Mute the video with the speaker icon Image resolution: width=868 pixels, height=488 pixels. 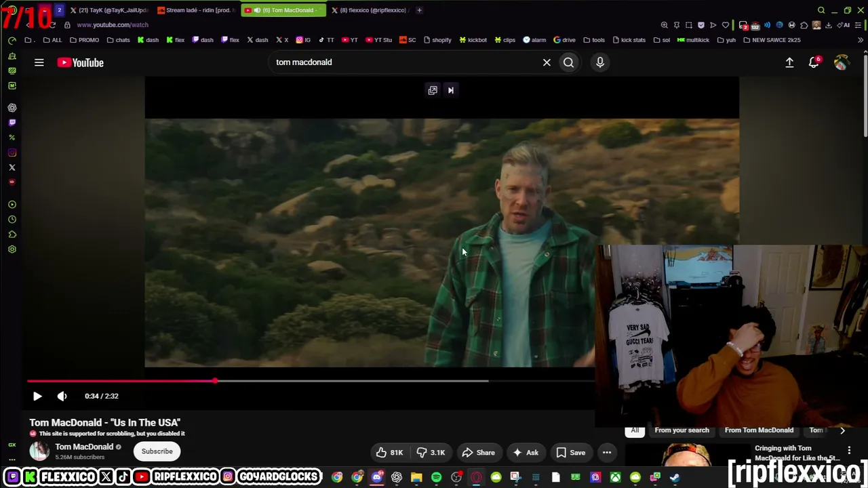tap(62, 396)
